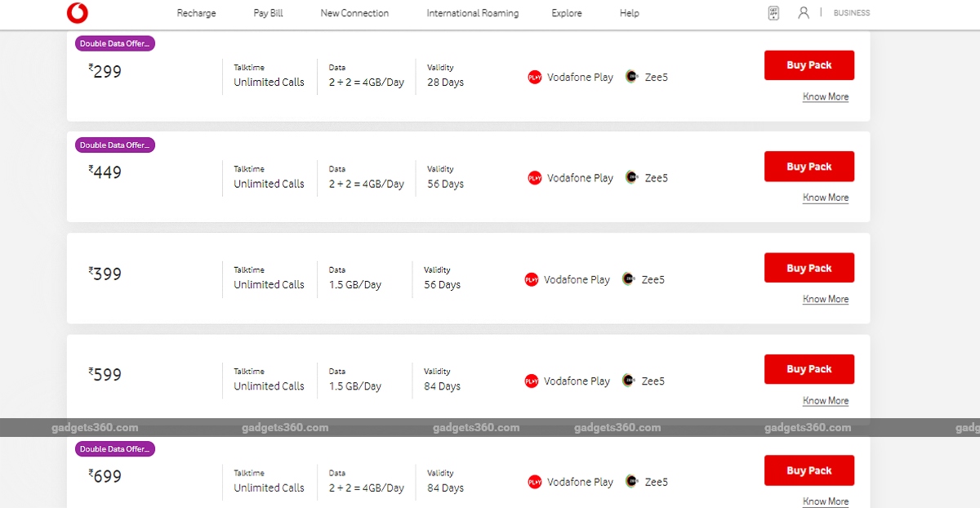Image resolution: width=980 pixels, height=508 pixels.
Task: Select the Vodafone Play icon beside Rs 299 plan
Action: pyautogui.click(x=534, y=77)
